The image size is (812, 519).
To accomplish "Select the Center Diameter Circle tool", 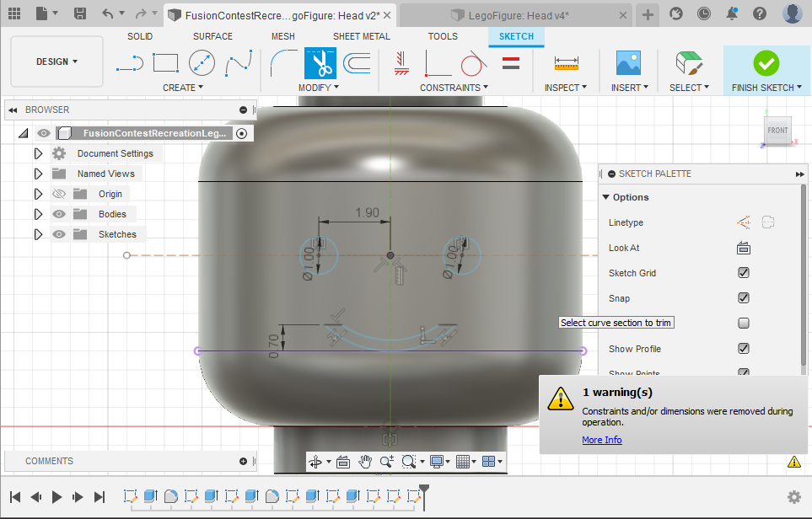I will click(x=202, y=63).
